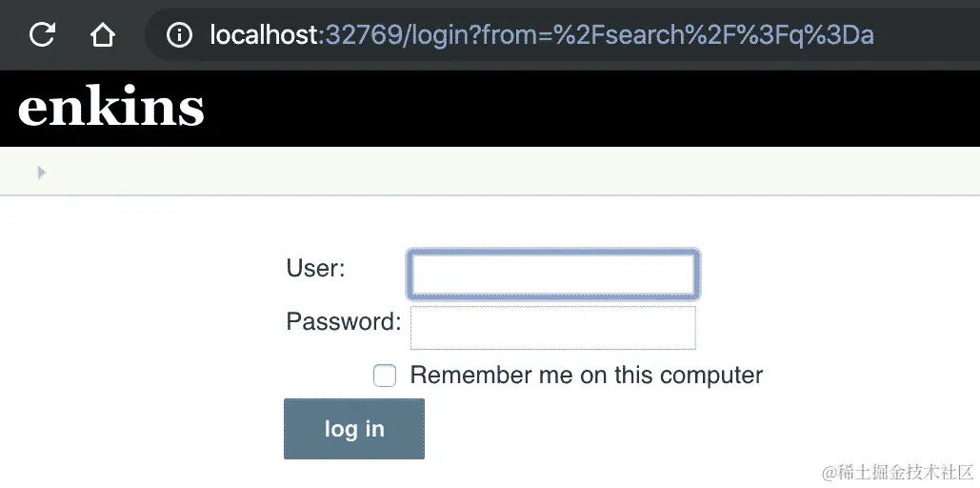The width and height of the screenshot is (980, 488).
Task: Click the 'Remember me on this computer' label
Action: tap(587, 376)
